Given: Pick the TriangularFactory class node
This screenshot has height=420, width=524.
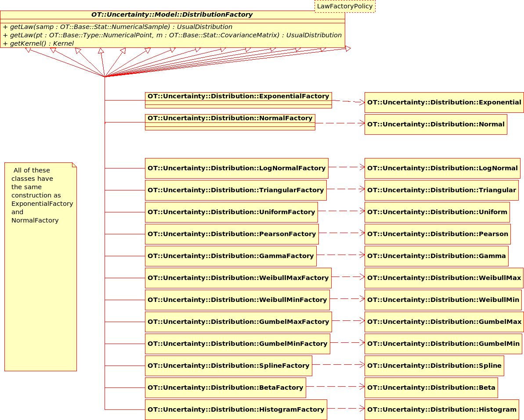Looking at the screenshot, I should pos(235,190).
